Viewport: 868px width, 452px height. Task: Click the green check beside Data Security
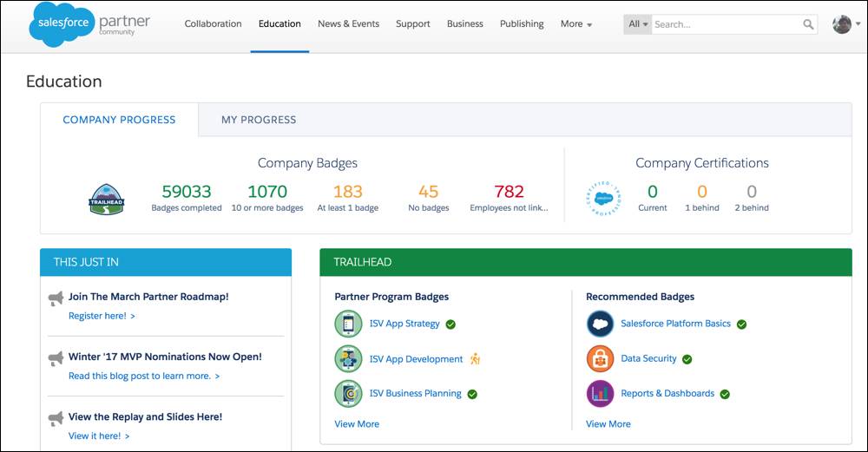tap(687, 359)
